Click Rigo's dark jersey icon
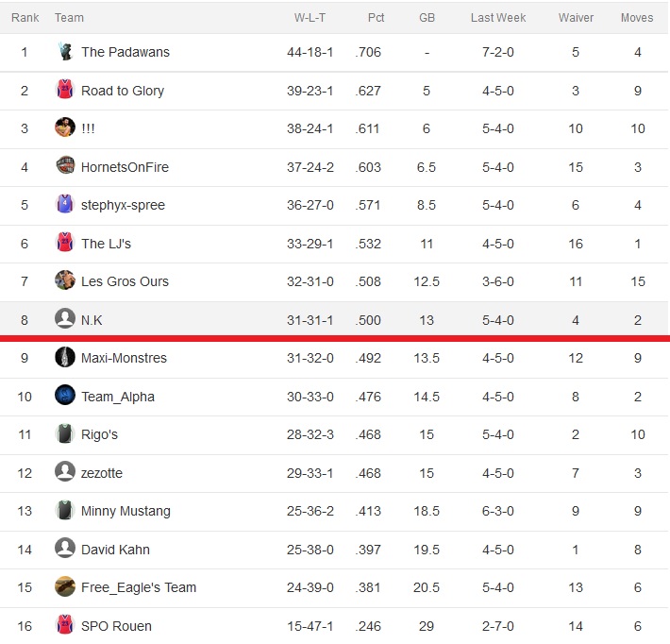Viewport: 670px width, 644px height. coord(65,434)
